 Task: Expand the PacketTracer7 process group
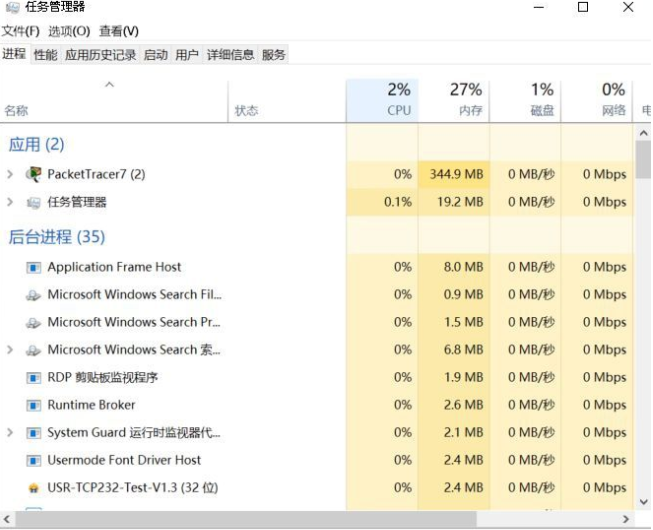click(10, 174)
